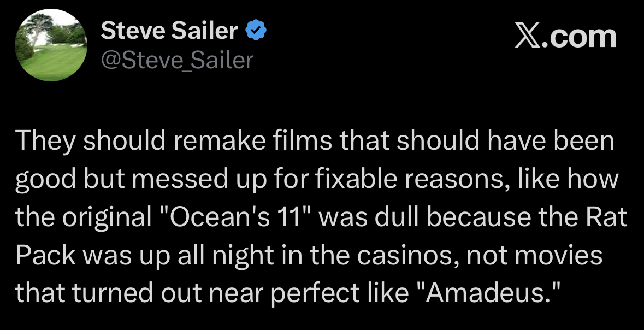Viewport: 644px width, 330px height.
Task: Click the blue verified checkmark badge
Action: 256,32
